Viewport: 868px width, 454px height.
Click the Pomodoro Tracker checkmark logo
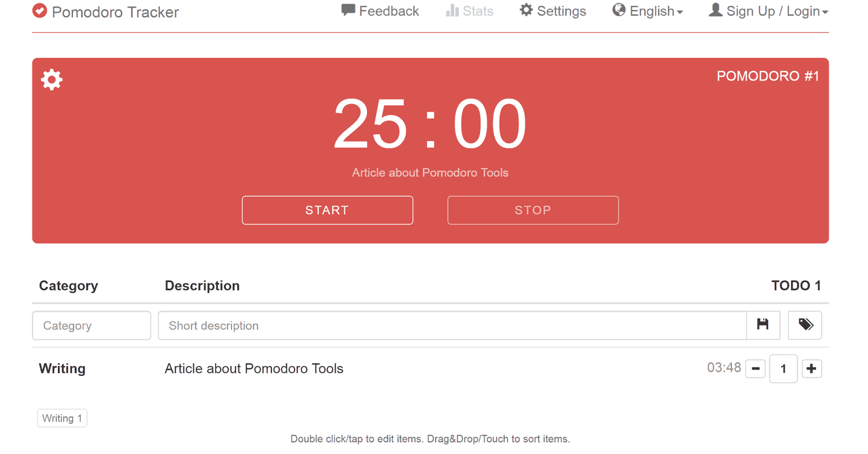pos(40,11)
